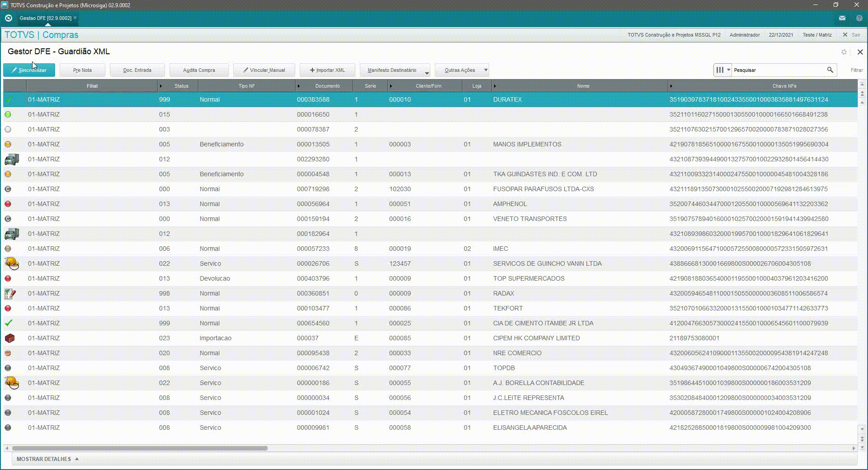This screenshot has width=868, height=470.
Task: Click into the Pesquisar search field
Action: [x=778, y=70]
